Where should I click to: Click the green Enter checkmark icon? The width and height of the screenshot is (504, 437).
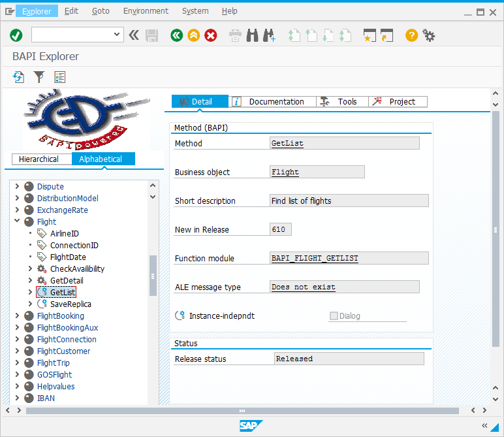[x=16, y=35]
